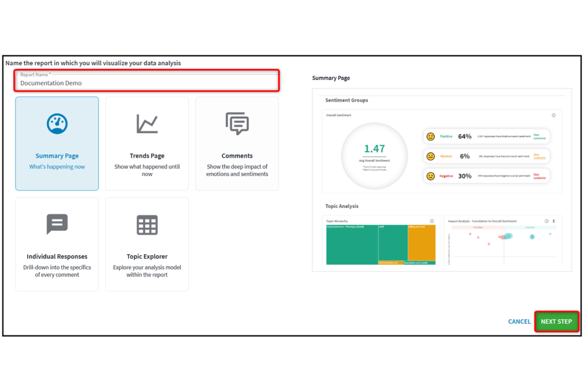Click the 1.47 Avg Overall Sentiment circle
Viewport: 588px width, 392px height.
click(374, 156)
